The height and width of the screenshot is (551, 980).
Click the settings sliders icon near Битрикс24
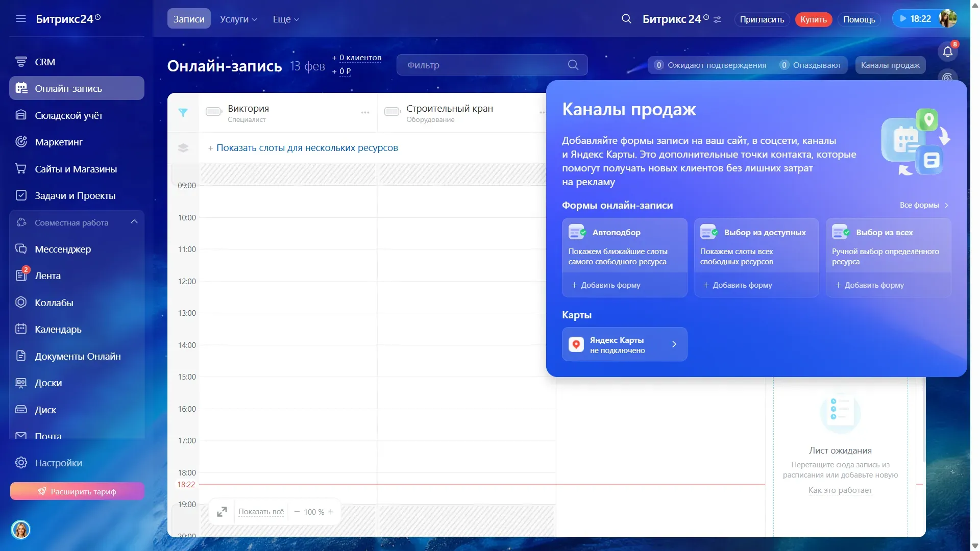coord(718,19)
